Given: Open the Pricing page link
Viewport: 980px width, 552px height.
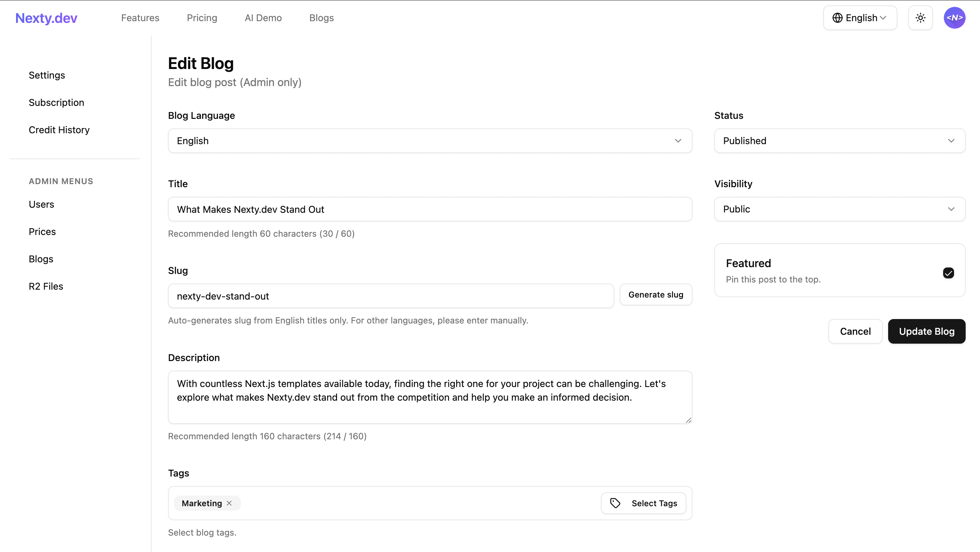Looking at the screenshot, I should [202, 18].
